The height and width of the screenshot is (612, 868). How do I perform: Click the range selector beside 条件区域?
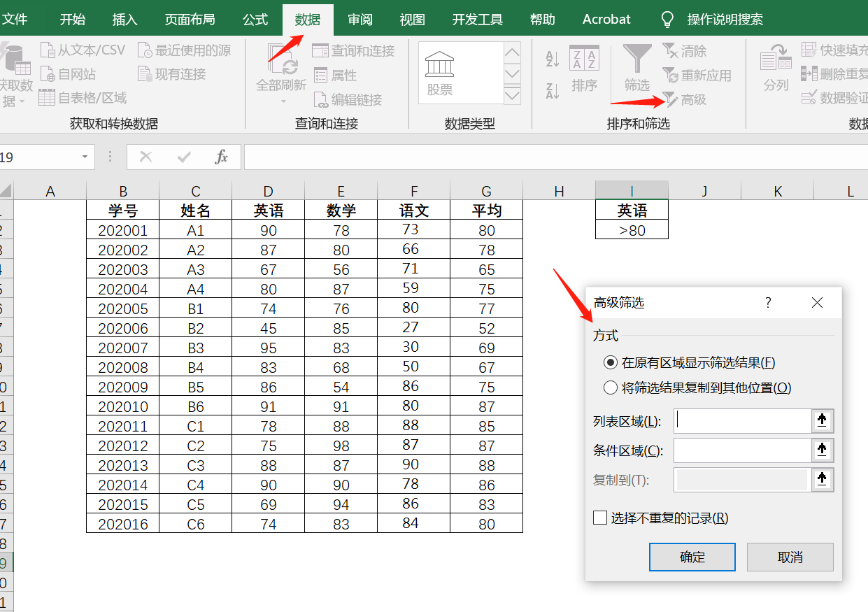click(x=823, y=450)
